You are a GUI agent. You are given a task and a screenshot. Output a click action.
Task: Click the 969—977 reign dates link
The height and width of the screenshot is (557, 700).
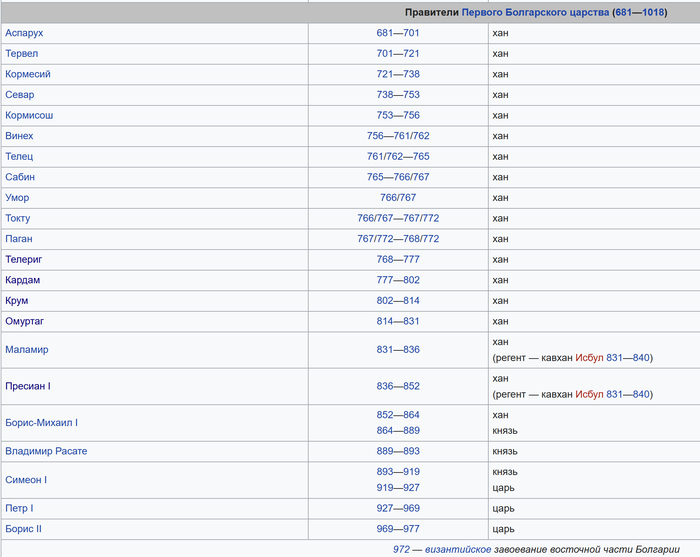pos(398,529)
